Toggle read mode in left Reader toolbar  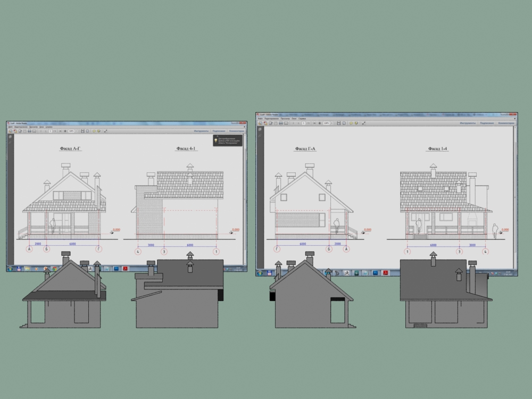[x=105, y=131]
